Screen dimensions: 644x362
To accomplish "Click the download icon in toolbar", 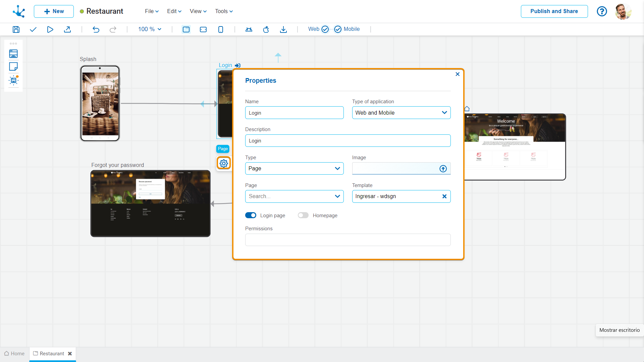I will [x=283, y=29].
